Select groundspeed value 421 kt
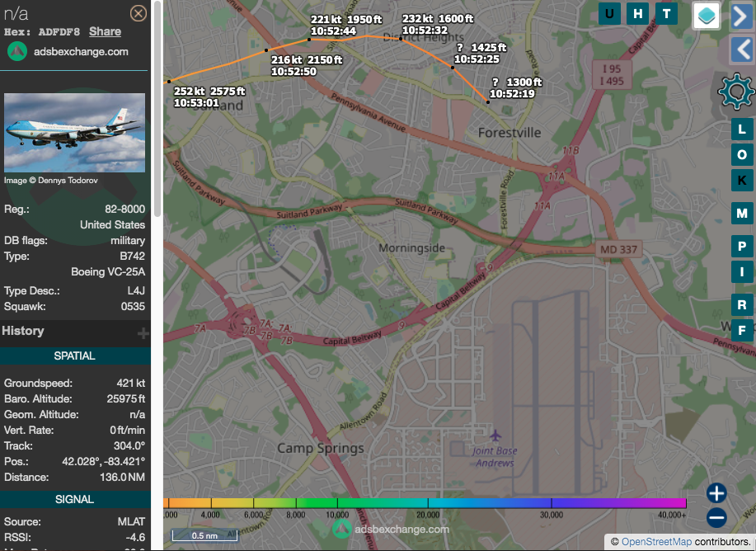The height and width of the screenshot is (551, 756). (x=130, y=383)
